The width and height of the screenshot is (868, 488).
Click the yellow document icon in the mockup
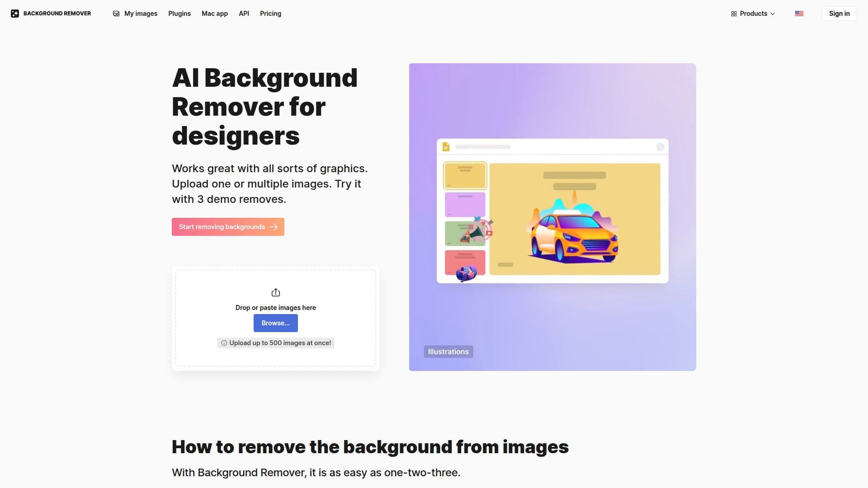coord(446,147)
